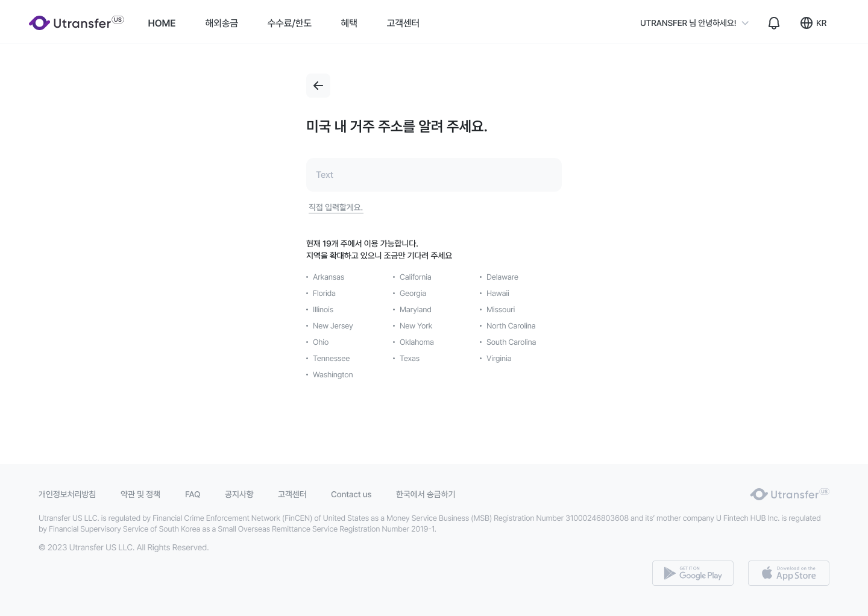Open 공지사항 footer link

[x=239, y=494]
